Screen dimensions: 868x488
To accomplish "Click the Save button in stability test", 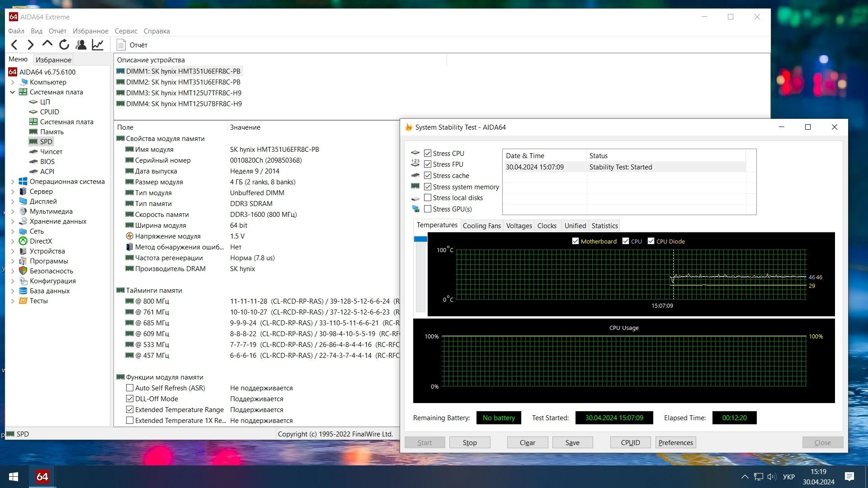I will coord(573,442).
